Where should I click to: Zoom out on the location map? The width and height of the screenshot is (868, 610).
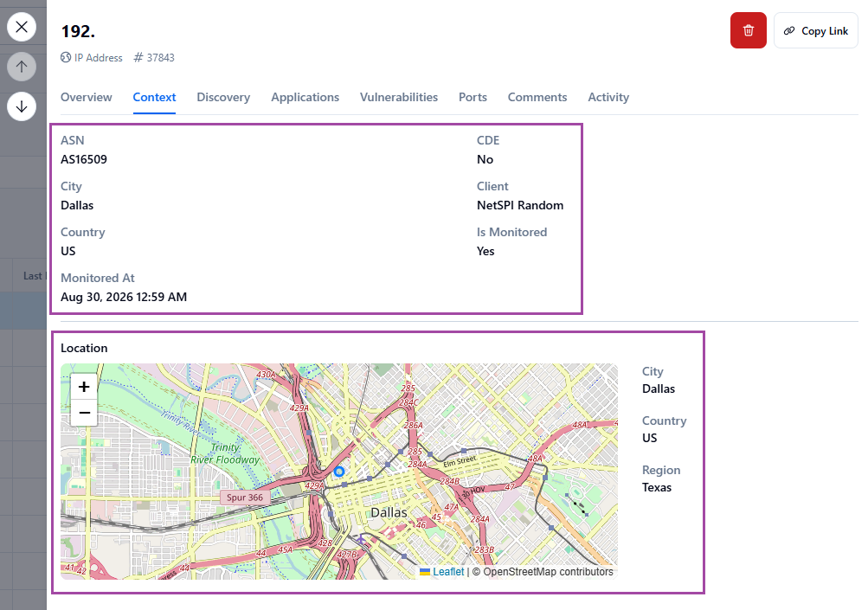click(x=84, y=413)
